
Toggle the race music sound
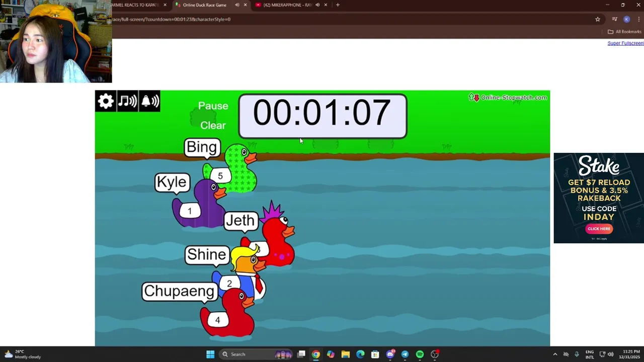[127, 101]
